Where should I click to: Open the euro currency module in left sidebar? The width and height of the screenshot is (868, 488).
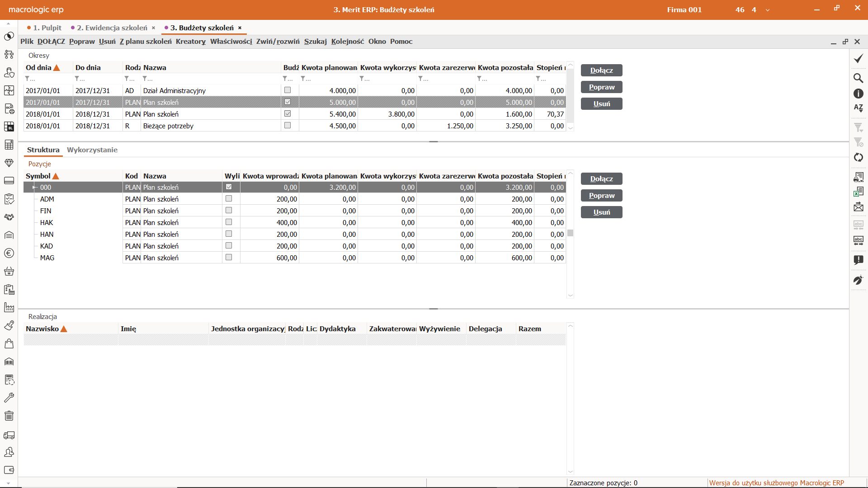pos(9,253)
